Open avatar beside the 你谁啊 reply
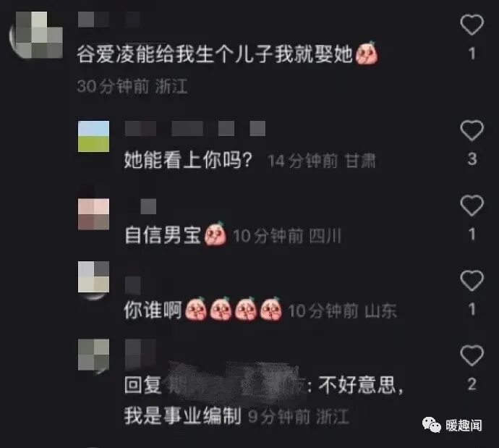 pos(93,277)
